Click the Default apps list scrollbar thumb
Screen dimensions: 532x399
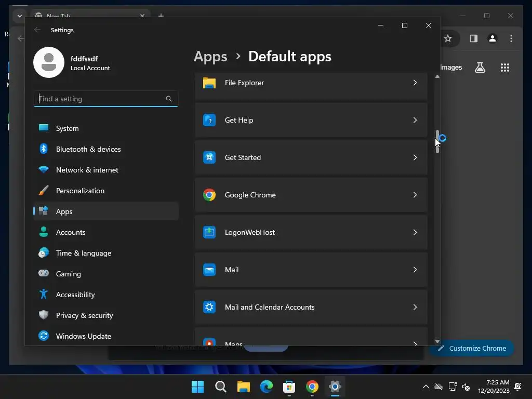437,141
